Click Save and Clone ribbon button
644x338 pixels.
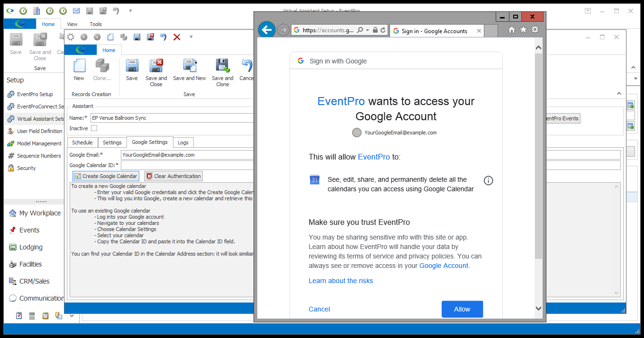tap(222, 72)
